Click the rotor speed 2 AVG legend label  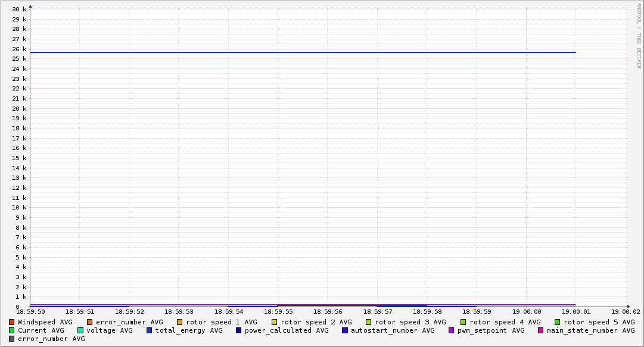click(316, 322)
